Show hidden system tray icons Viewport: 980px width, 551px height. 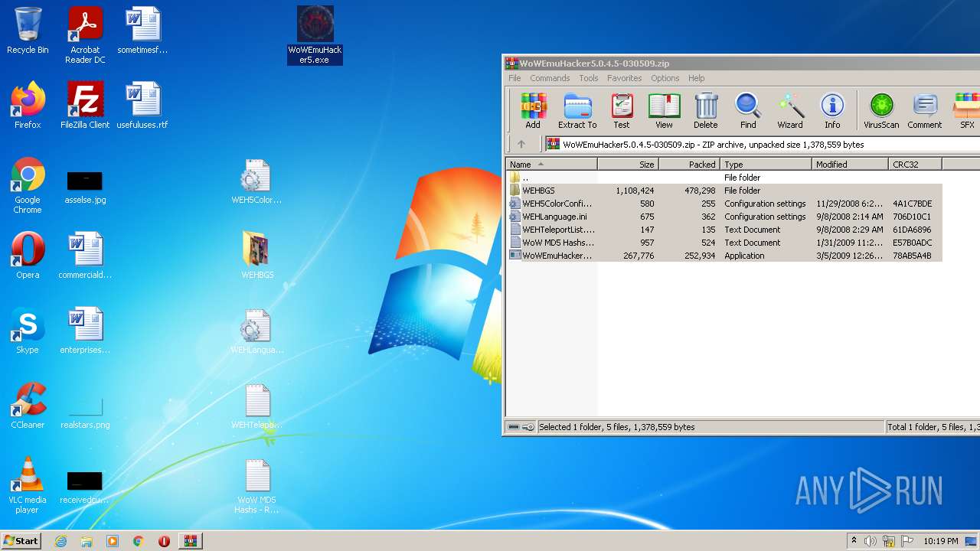[854, 541]
